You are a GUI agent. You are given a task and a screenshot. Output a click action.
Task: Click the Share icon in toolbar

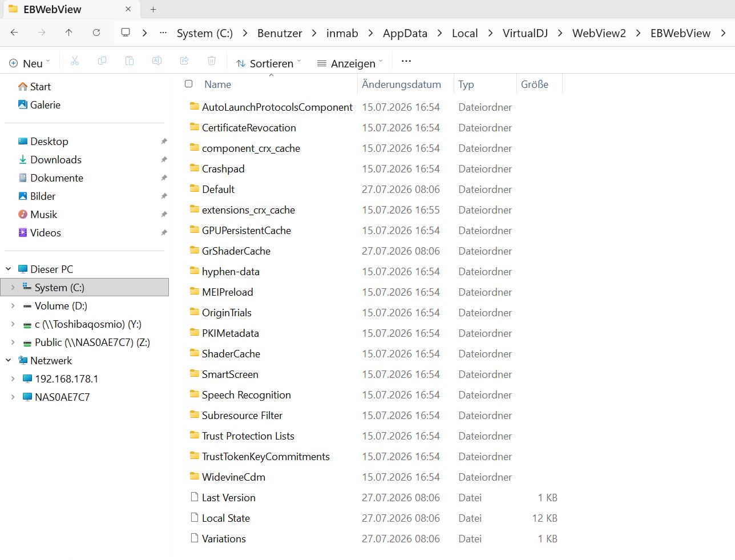(x=184, y=61)
